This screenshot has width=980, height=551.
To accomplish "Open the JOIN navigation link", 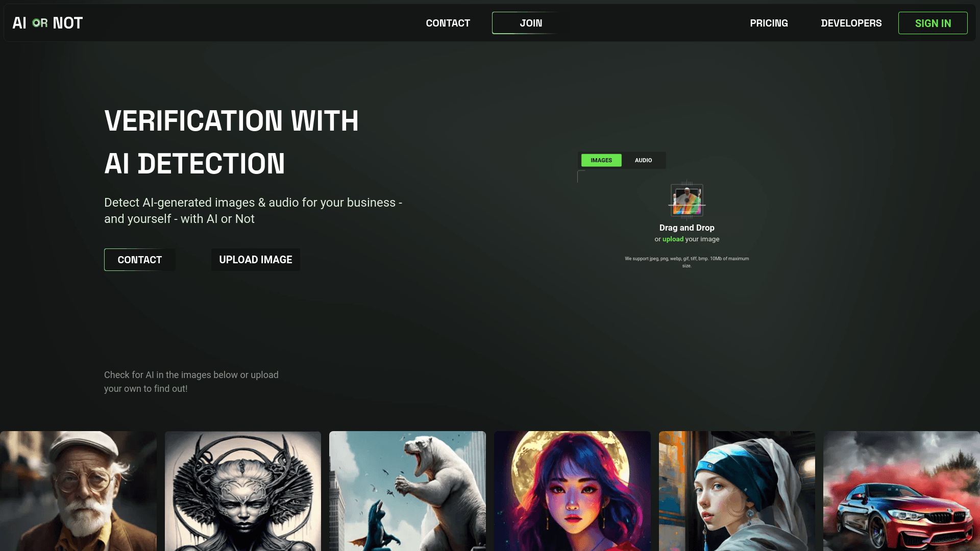I will (531, 23).
